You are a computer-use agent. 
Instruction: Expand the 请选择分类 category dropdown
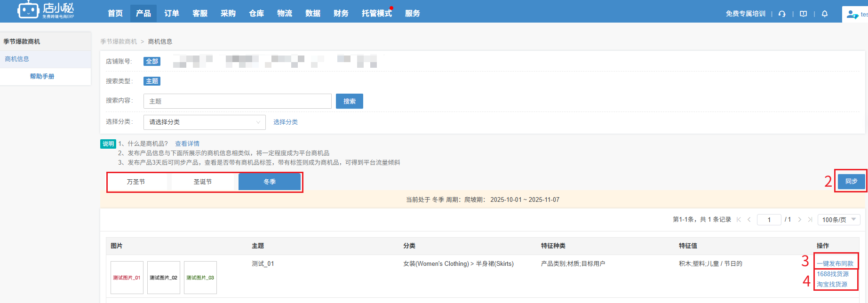tap(204, 122)
